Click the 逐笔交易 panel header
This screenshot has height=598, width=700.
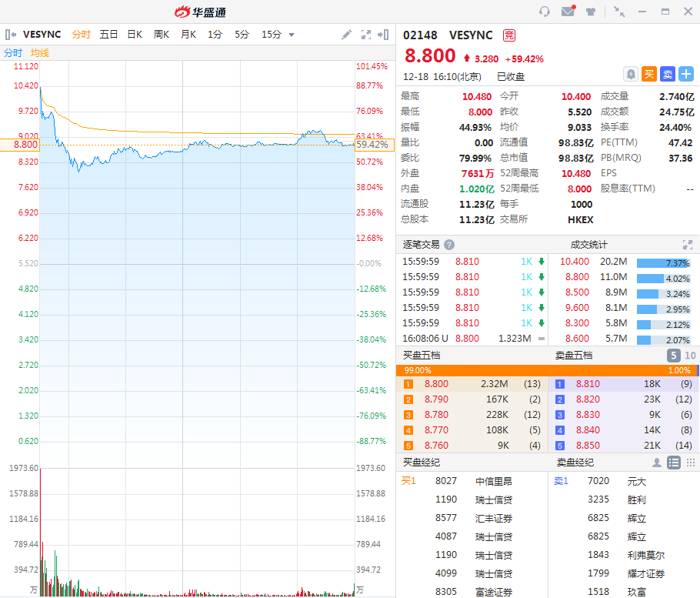(x=421, y=245)
